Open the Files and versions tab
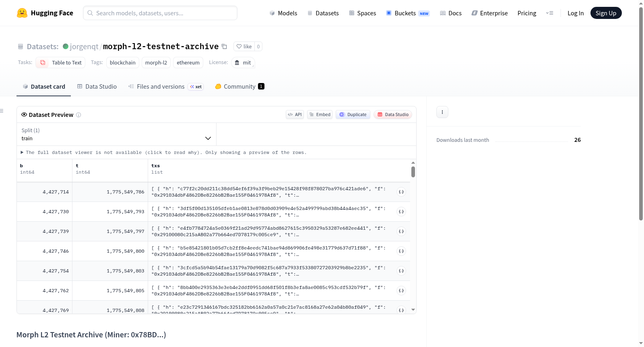Image resolution: width=644 pixels, height=347 pixels. (x=166, y=87)
